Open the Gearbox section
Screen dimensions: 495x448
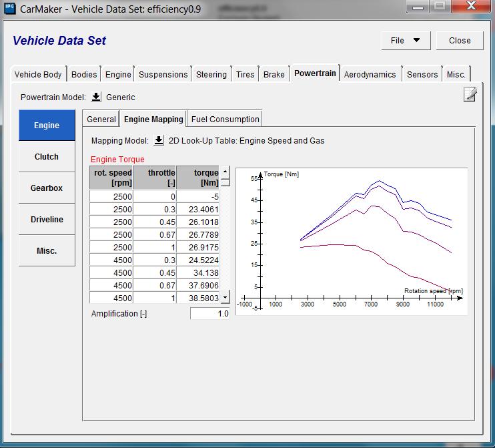(47, 188)
